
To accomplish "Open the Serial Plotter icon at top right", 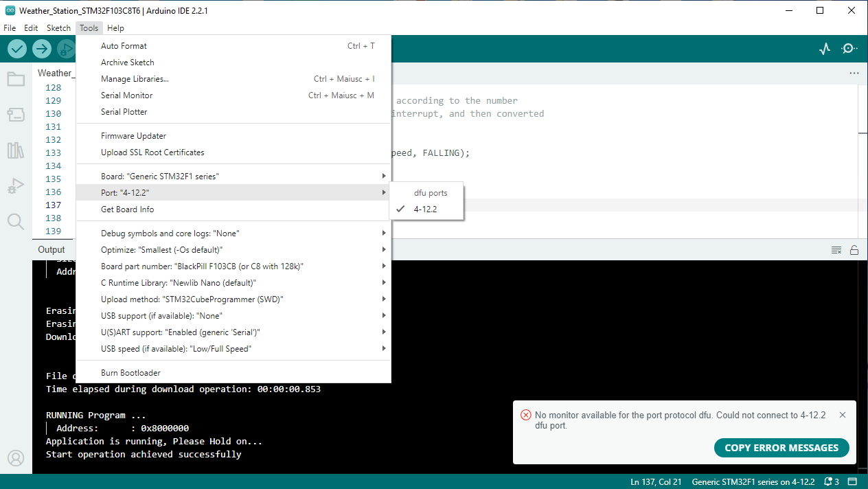I will coord(824,49).
